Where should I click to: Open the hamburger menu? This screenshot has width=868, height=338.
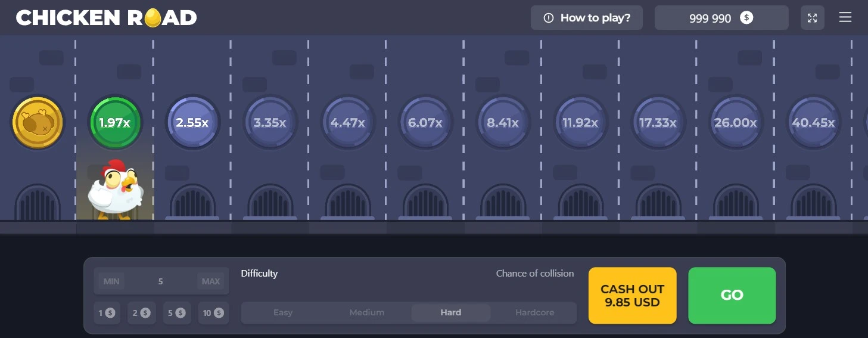(x=845, y=17)
